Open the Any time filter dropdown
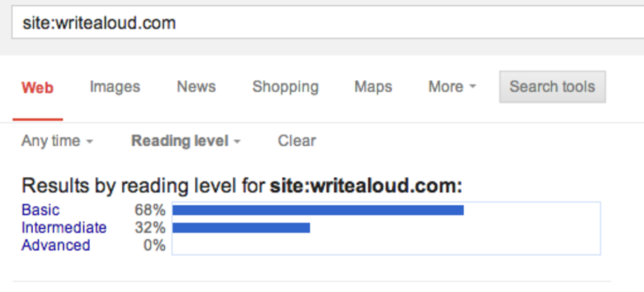 point(57,141)
